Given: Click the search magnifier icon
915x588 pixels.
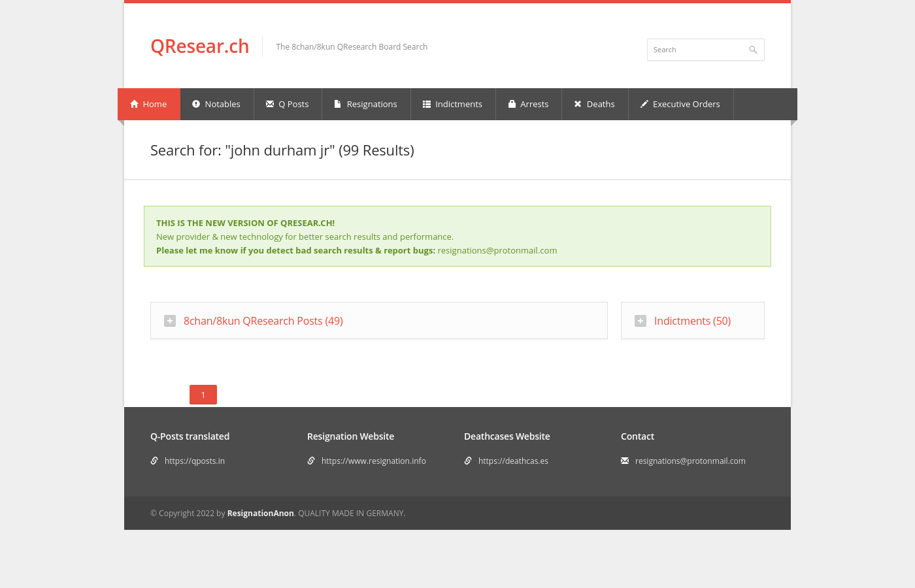Looking at the screenshot, I should (x=753, y=50).
